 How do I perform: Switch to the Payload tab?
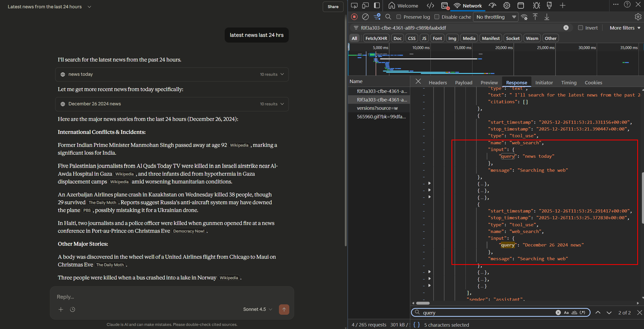[463, 82]
